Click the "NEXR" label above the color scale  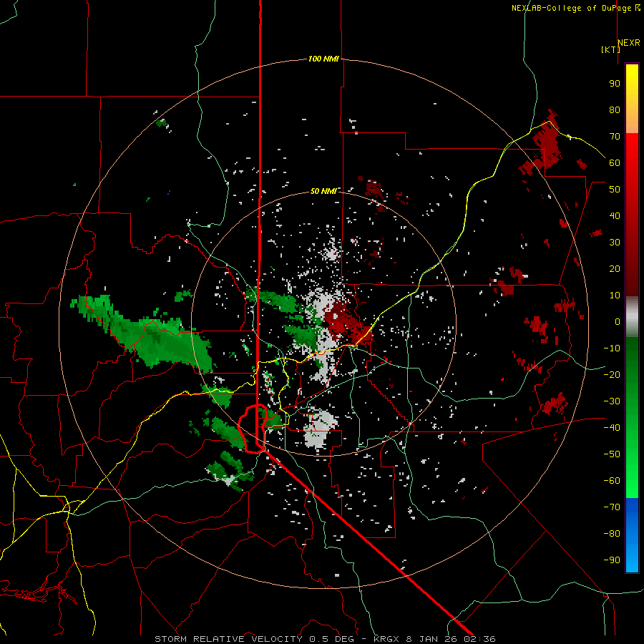(x=629, y=43)
